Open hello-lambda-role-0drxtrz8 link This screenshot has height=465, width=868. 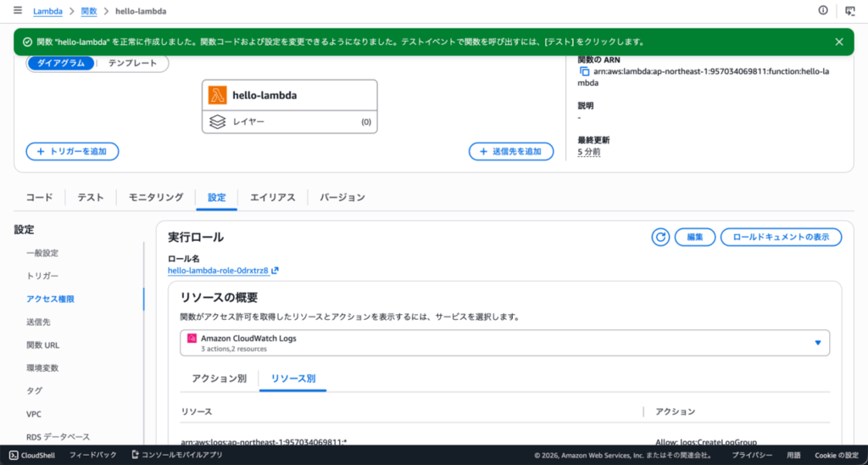pyautogui.click(x=218, y=271)
